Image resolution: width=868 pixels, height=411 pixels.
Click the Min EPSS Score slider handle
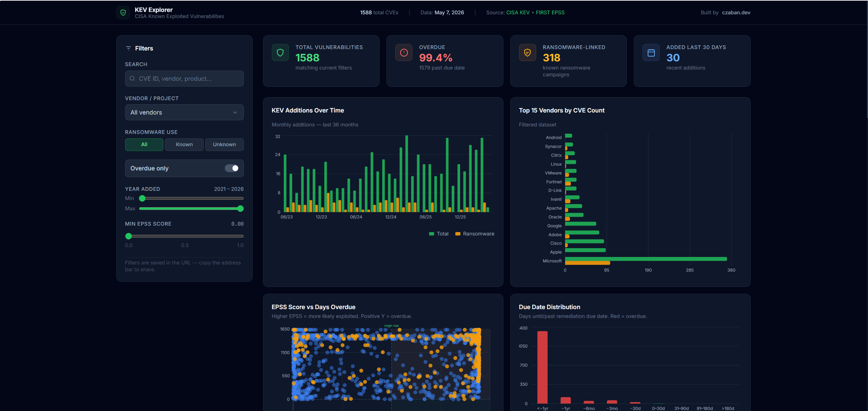(129, 236)
